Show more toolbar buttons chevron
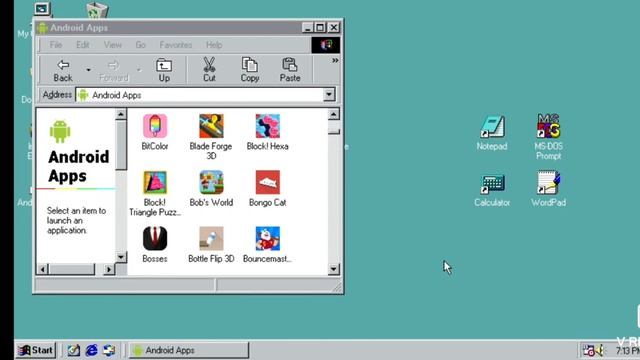The width and height of the screenshot is (640, 360). [335, 60]
